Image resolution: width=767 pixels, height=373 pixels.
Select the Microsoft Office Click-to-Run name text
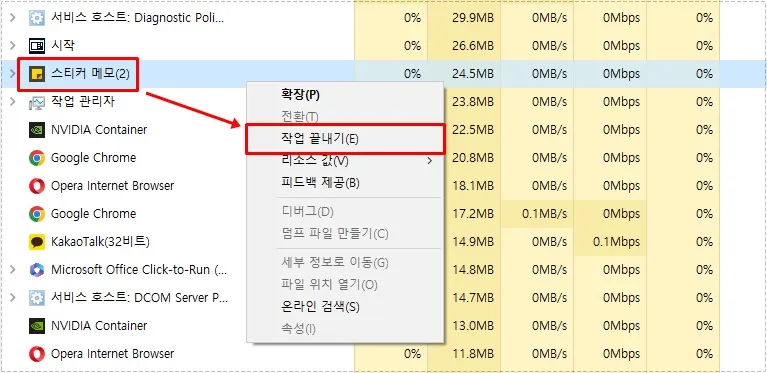point(139,269)
